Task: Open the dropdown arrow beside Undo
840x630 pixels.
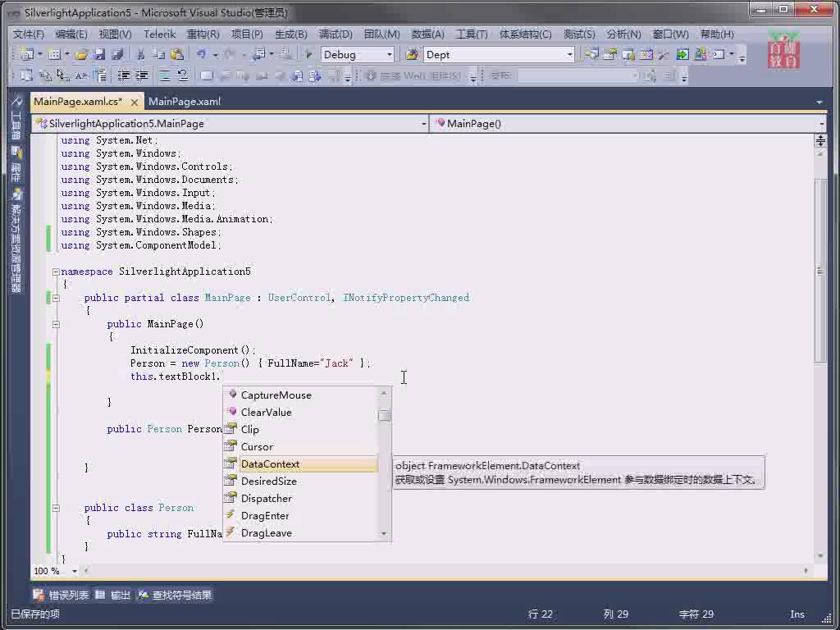Action: [x=215, y=55]
